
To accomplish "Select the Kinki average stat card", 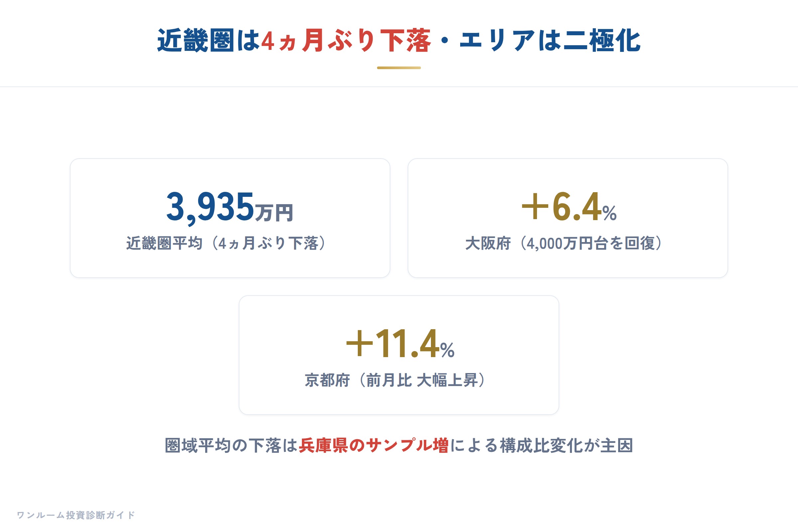I will [230, 218].
